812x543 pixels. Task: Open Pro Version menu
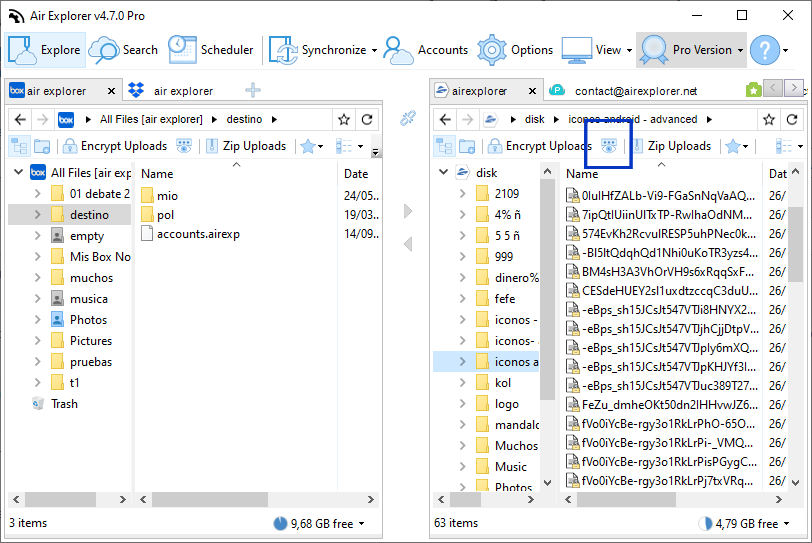[692, 50]
